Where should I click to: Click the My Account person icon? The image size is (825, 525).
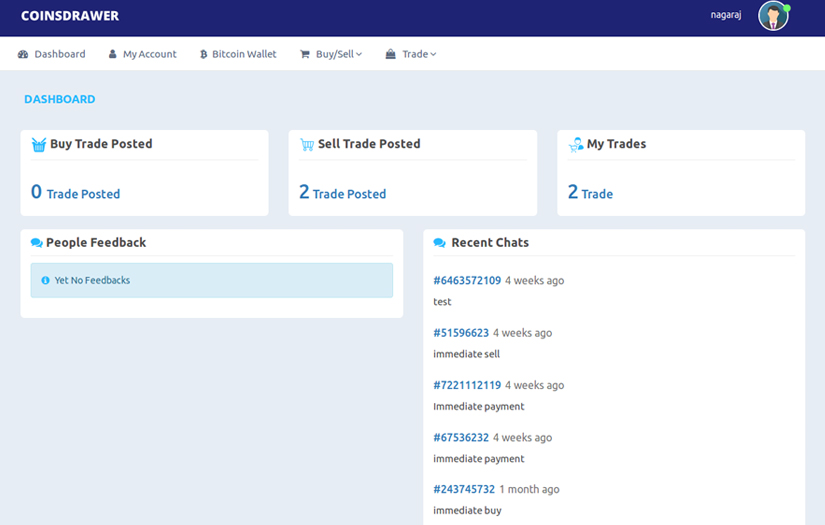pyautogui.click(x=113, y=54)
